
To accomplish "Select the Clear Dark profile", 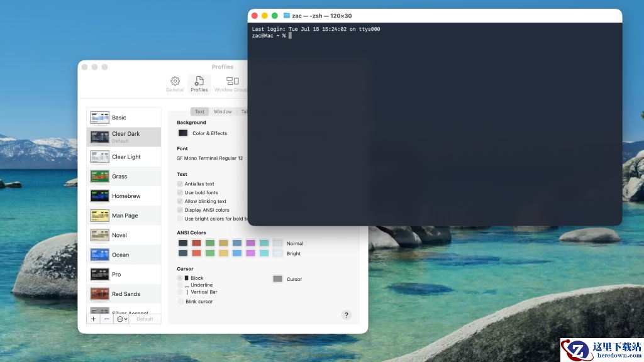I will pos(124,136).
